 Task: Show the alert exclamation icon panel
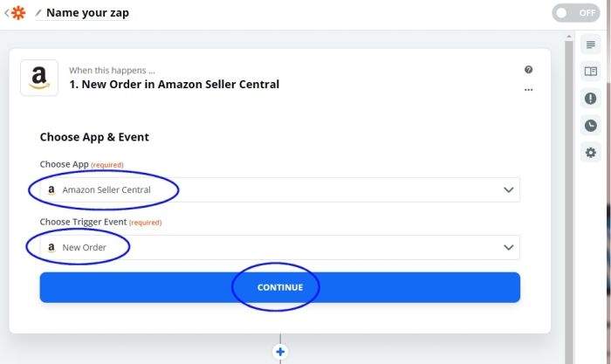591,99
